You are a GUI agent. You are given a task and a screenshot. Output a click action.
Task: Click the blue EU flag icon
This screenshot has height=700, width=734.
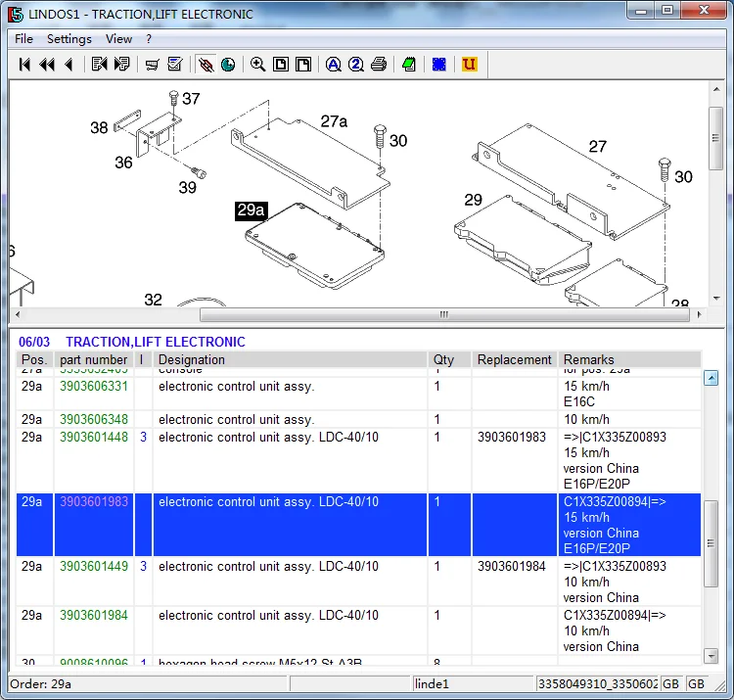pyautogui.click(x=439, y=65)
